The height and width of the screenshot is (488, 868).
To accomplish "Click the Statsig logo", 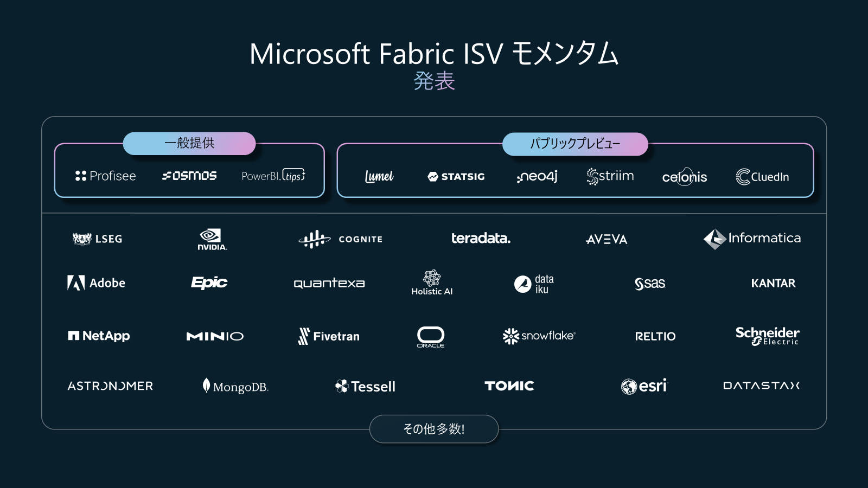I will pos(456,176).
